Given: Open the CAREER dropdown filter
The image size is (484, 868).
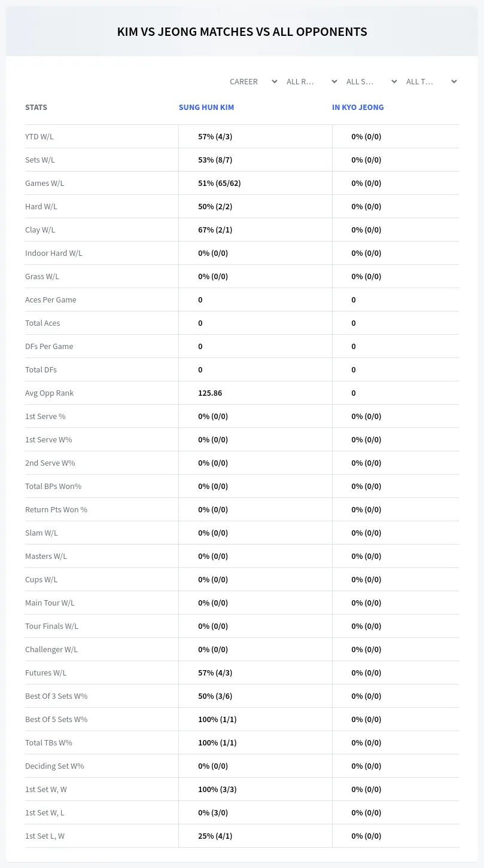Looking at the screenshot, I should (252, 81).
